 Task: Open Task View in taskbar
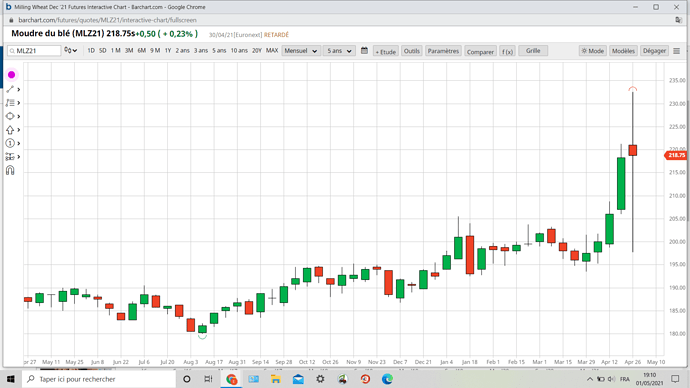(x=209, y=379)
